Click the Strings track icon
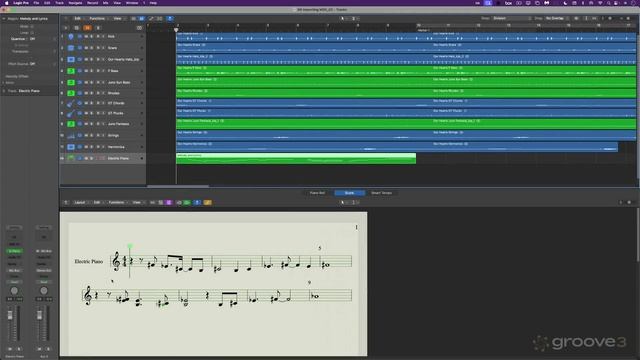The width and height of the screenshot is (640, 360). click(71, 136)
